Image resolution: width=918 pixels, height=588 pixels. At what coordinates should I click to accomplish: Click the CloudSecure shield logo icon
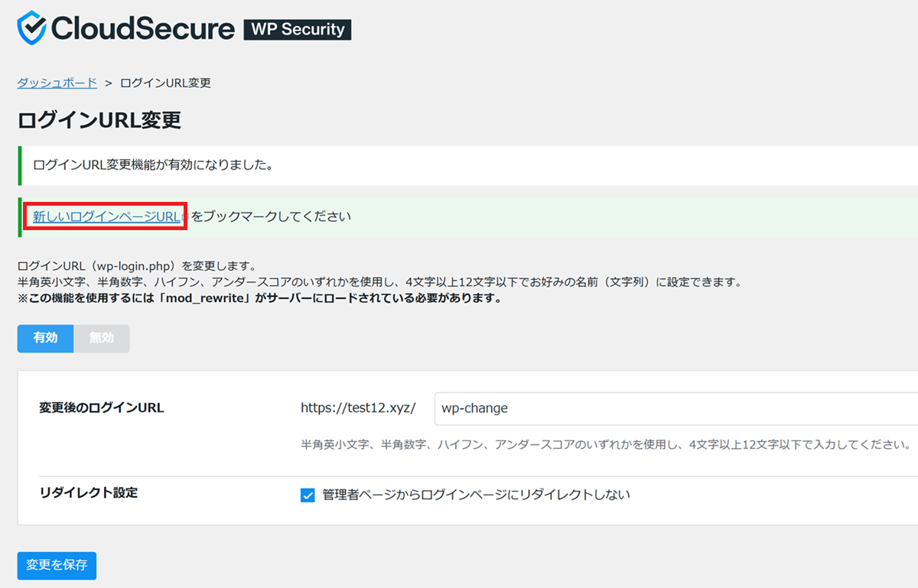32,28
